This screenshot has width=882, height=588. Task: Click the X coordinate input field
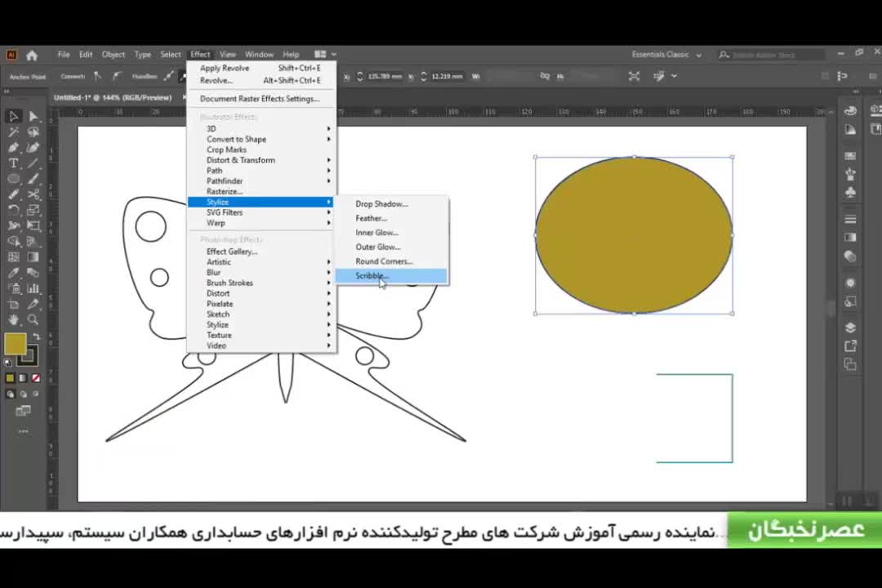point(385,76)
